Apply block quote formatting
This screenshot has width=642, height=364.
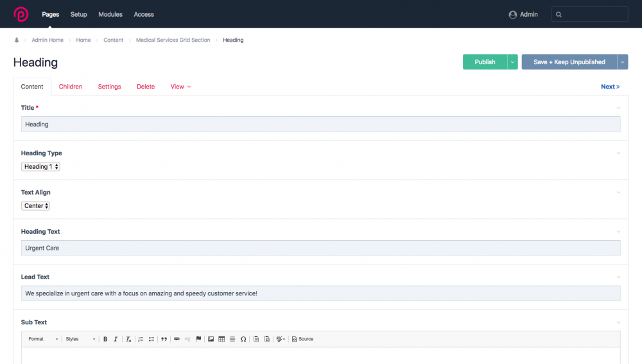pyautogui.click(x=164, y=339)
